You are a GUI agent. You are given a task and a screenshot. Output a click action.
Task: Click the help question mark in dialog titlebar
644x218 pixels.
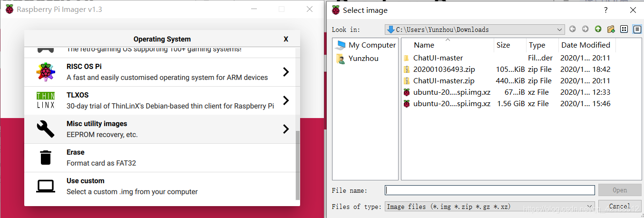pos(605,10)
